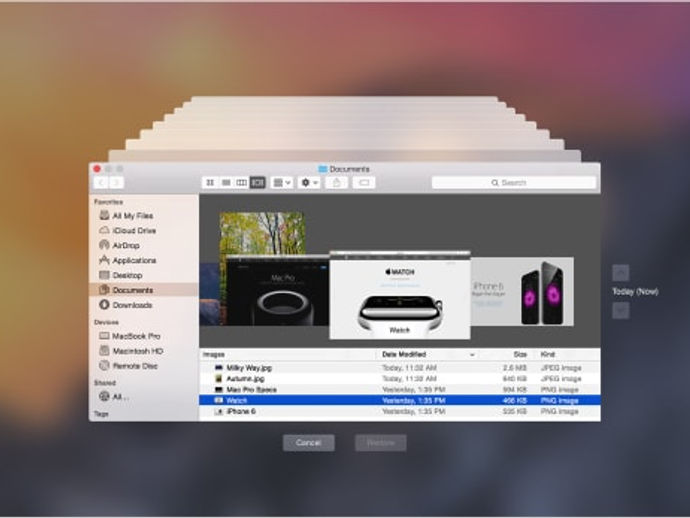The width and height of the screenshot is (690, 518).
Task: Select Mac Pro Space file row
Action: pos(400,390)
